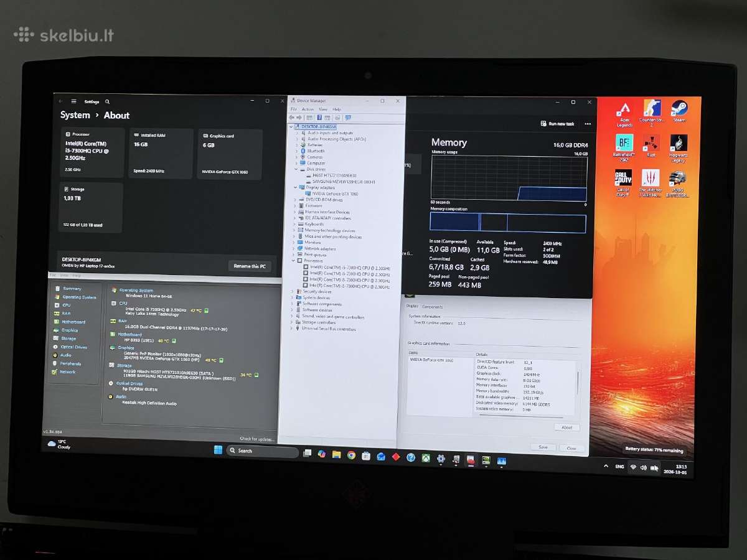Click the back arrow in Device Manager toolbar
This screenshot has width=747, height=560.
click(x=291, y=117)
